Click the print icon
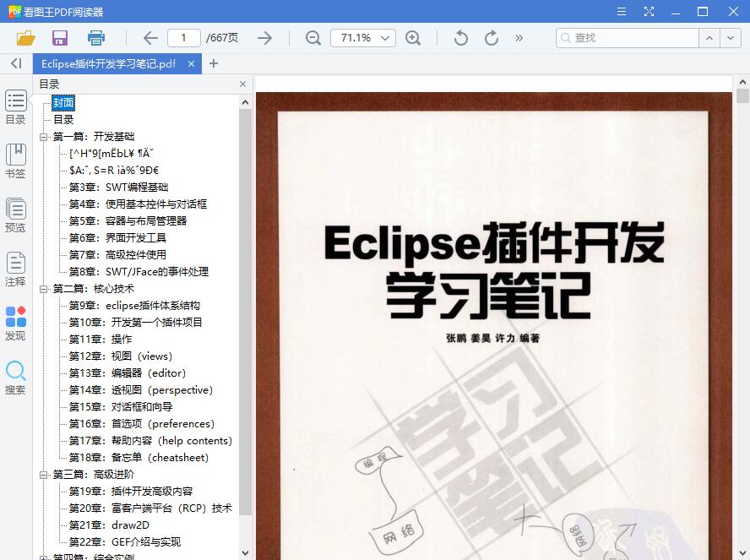This screenshot has height=560, width=750. [x=96, y=38]
